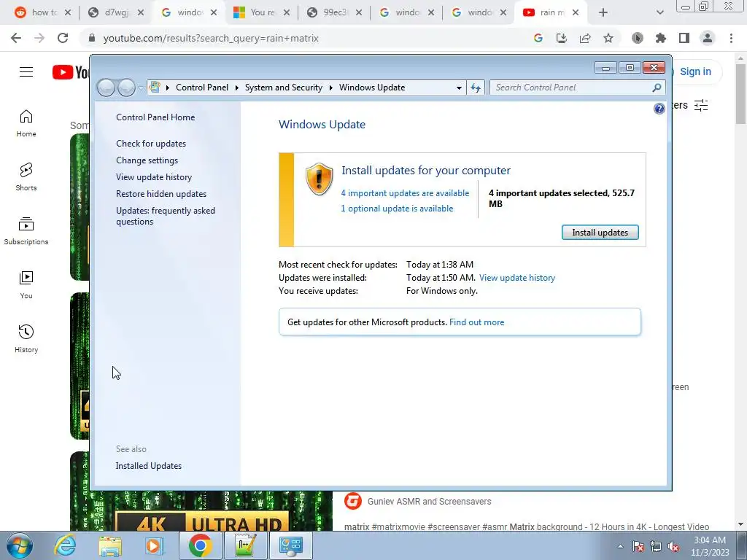Viewport: 747px width, 560px height.
Task: Show hidden system tray icons
Action: click(620, 547)
